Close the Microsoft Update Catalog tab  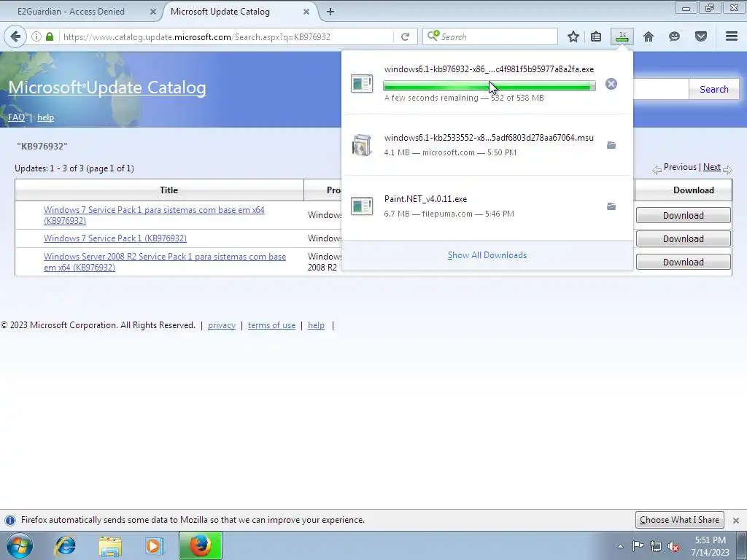pyautogui.click(x=306, y=12)
